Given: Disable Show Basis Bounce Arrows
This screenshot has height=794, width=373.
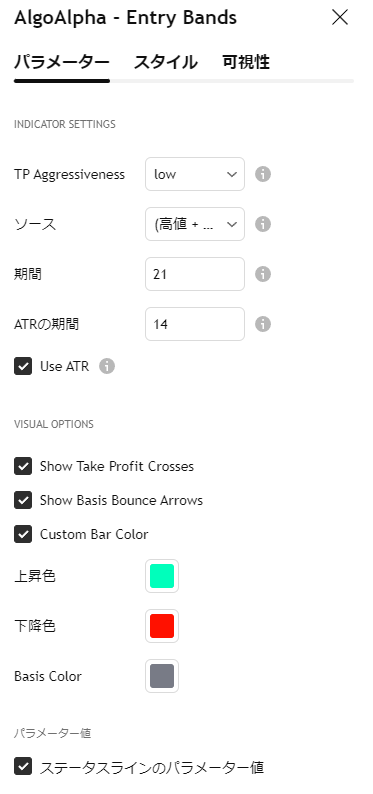Looking at the screenshot, I should 23,500.
